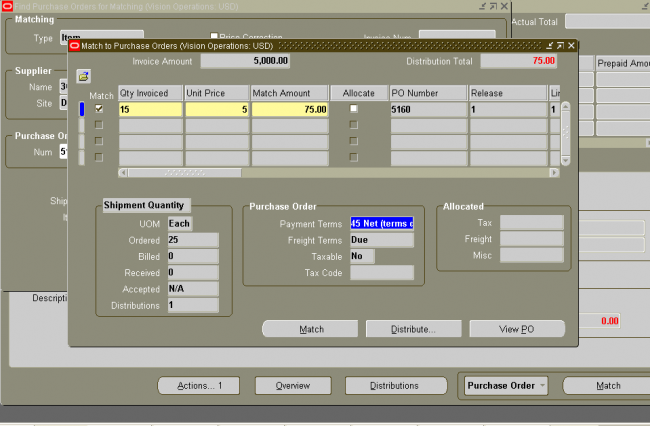Uncheck the Match checkbox for PO 5160
The width and height of the screenshot is (650, 426).
[99, 109]
